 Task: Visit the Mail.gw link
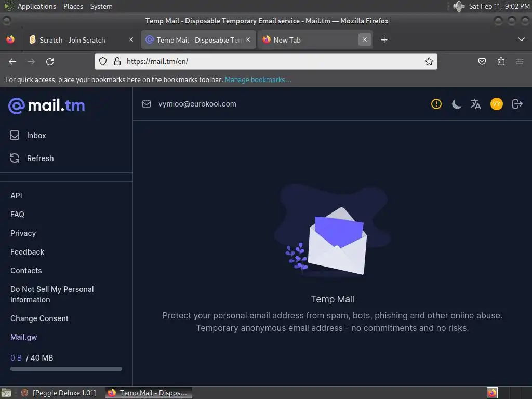coord(24,337)
